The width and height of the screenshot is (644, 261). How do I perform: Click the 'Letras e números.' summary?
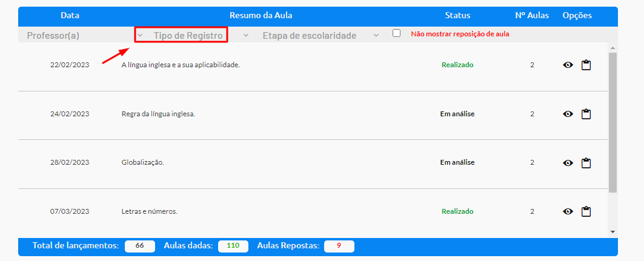click(150, 212)
